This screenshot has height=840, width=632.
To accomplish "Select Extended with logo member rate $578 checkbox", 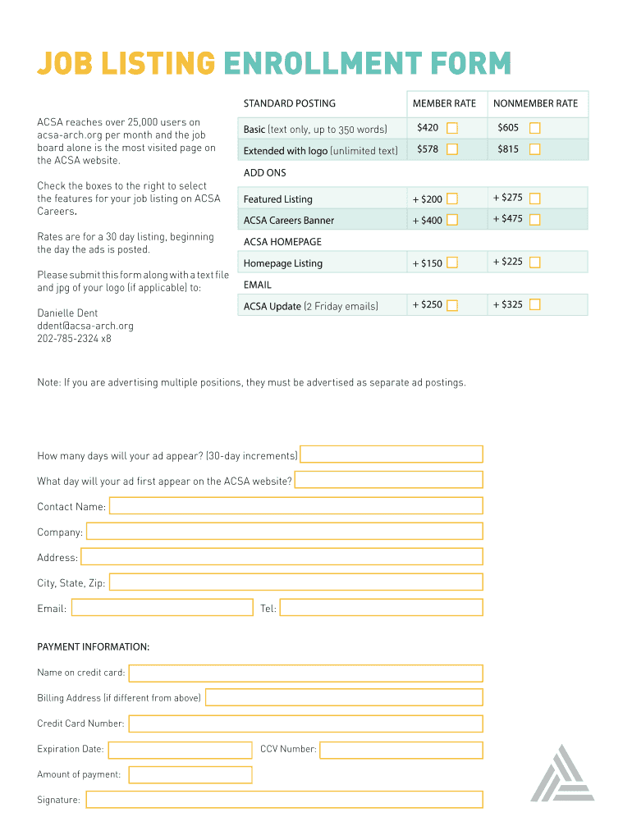I will click(452, 149).
